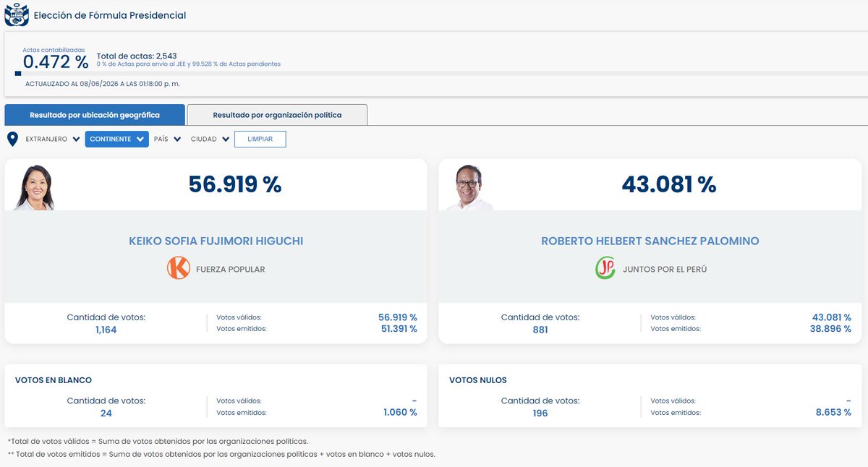Click the Votos en Blanco heading
Viewport: 868px width, 467px height.
click(54, 380)
